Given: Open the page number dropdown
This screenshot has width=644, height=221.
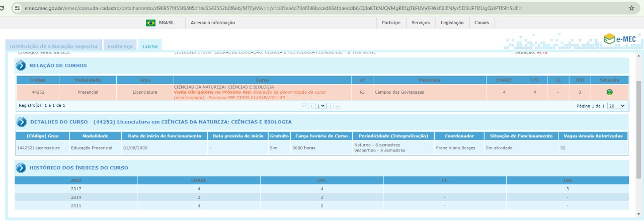Looking at the screenshot, I should tap(320, 106).
